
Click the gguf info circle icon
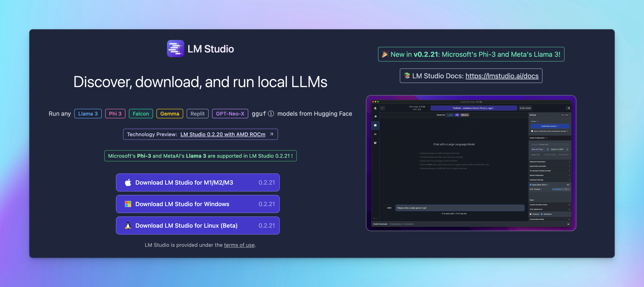click(271, 114)
